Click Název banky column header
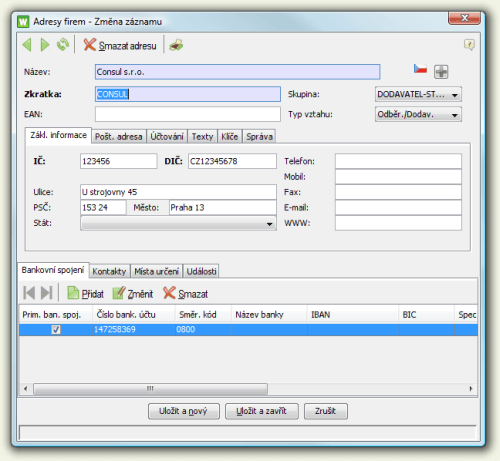Viewport: 500px width, 461px height. point(269,315)
